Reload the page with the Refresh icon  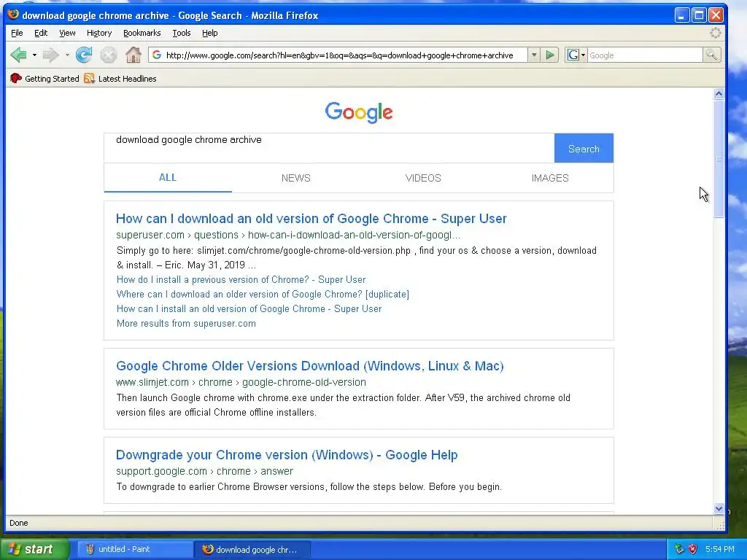coord(85,55)
